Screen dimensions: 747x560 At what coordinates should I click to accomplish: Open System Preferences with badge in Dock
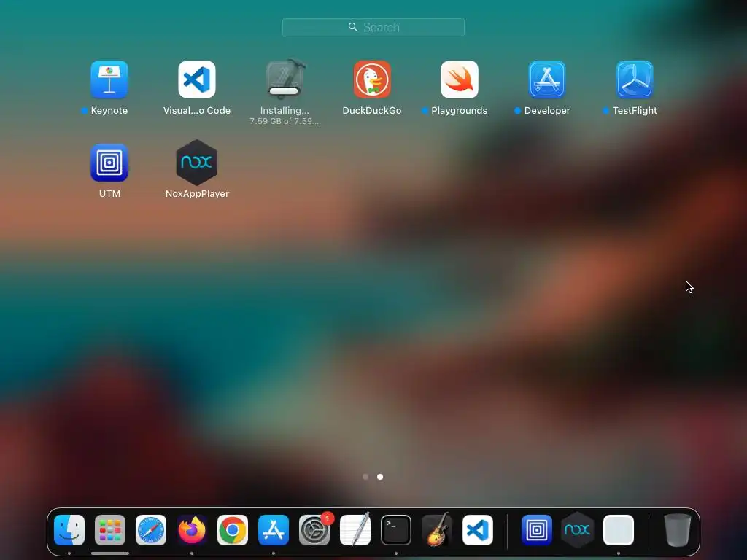click(x=314, y=530)
